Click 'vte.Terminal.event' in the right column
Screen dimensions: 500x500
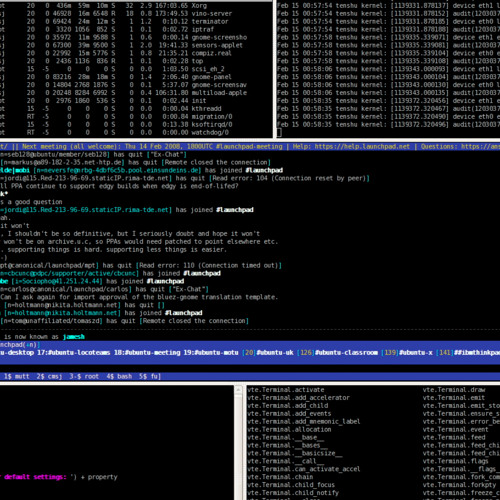[x=456, y=429]
